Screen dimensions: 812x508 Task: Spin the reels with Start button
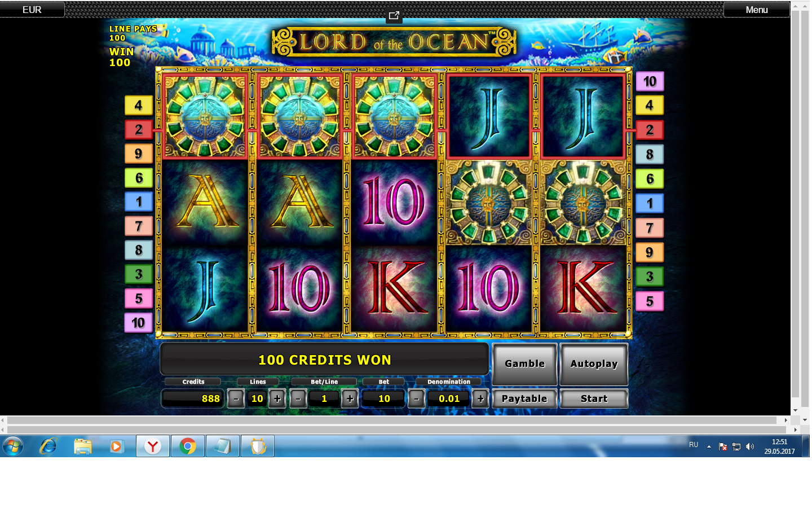point(594,398)
